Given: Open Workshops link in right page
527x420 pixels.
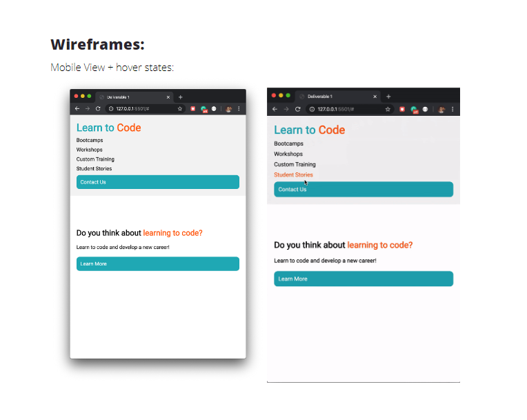Looking at the screenshot, I should coord(288,154).
